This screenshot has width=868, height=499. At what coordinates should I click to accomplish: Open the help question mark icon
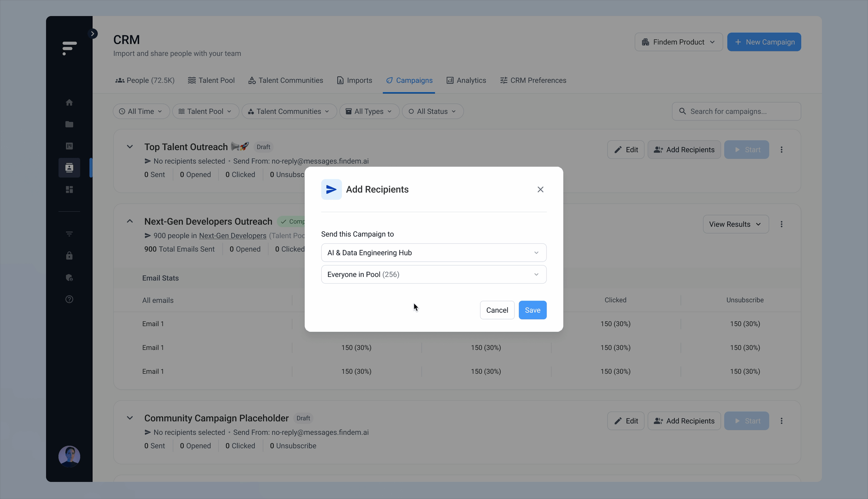coord(69,299)
